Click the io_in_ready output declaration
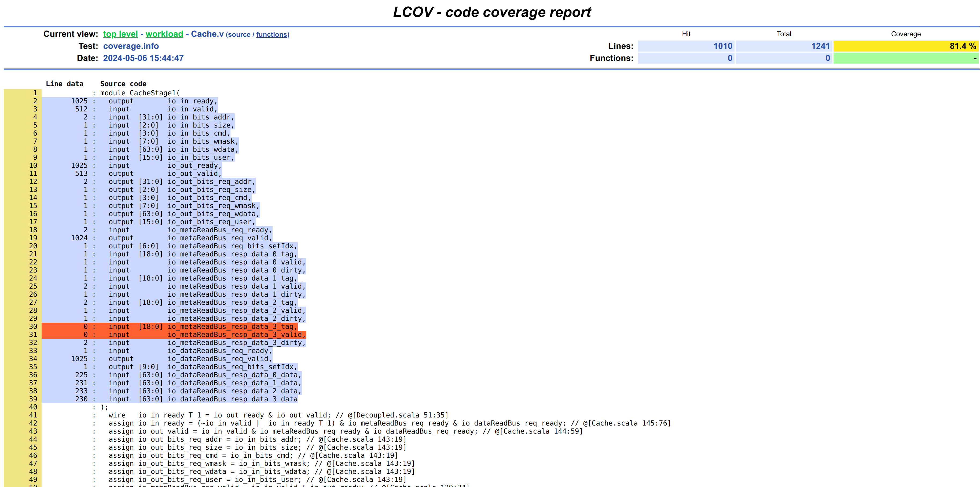980x487 pixels. point(163,101)
